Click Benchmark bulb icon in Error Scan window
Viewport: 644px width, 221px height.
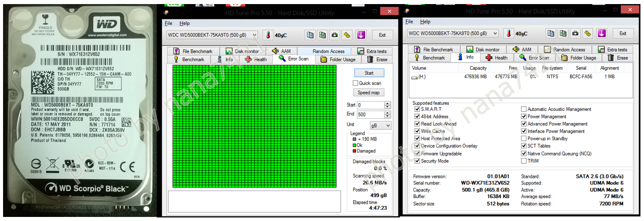177,59
